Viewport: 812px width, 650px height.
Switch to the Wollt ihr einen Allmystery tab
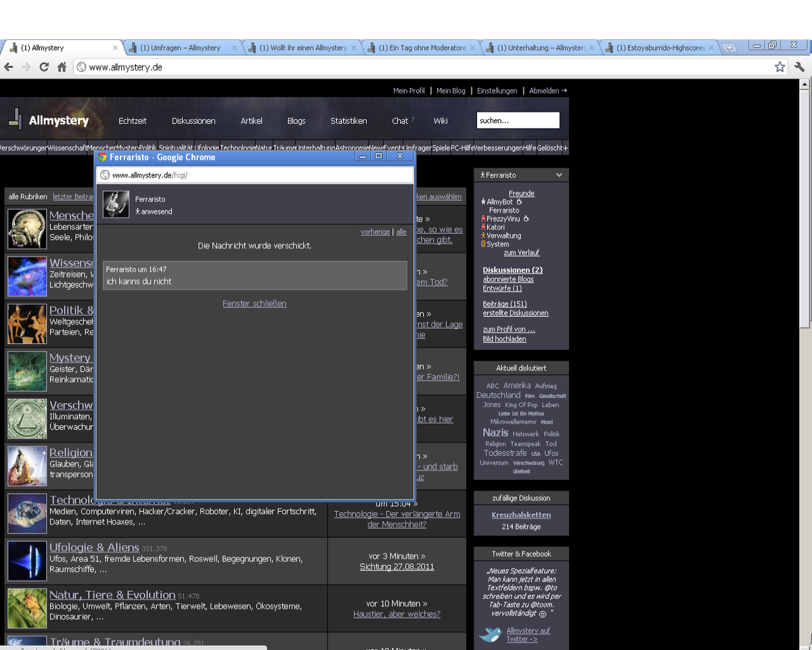(302, 48)
